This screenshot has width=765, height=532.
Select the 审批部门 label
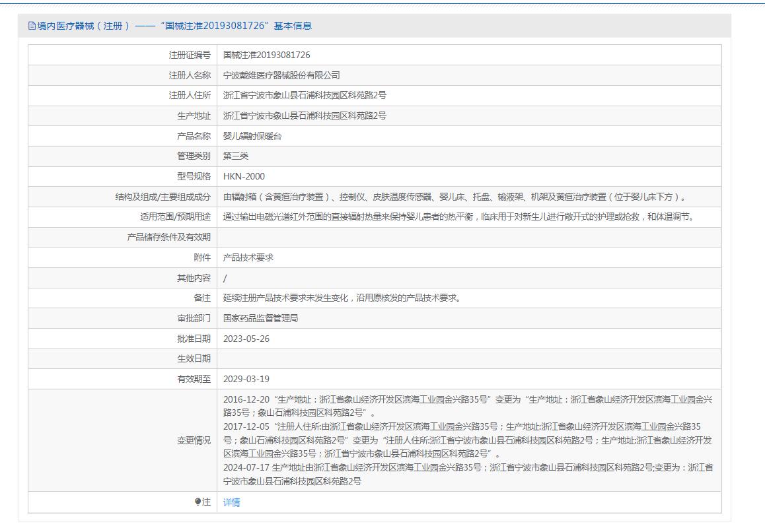194,318
